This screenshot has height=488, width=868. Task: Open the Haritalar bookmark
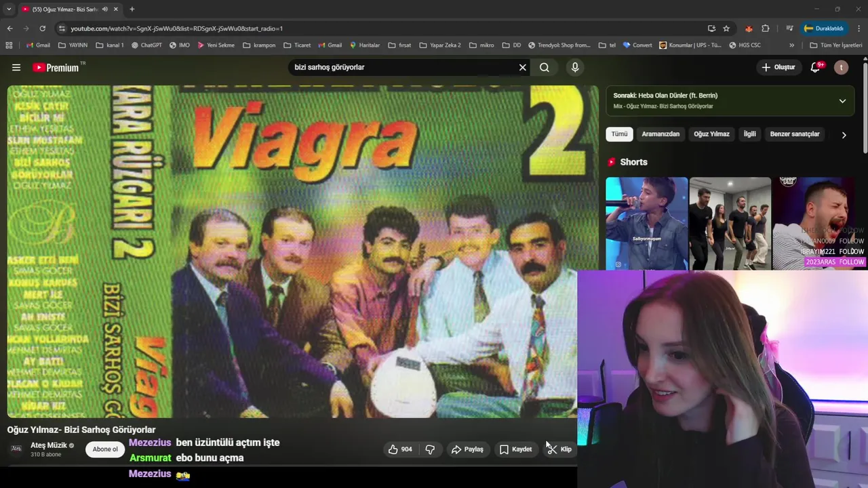365,45
